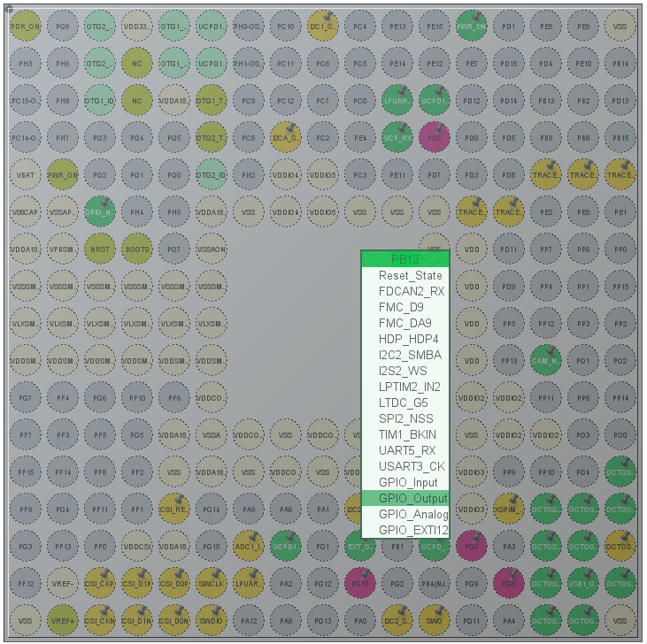
Task: Click the pinned SWO pin
Action: coord(434,620)
